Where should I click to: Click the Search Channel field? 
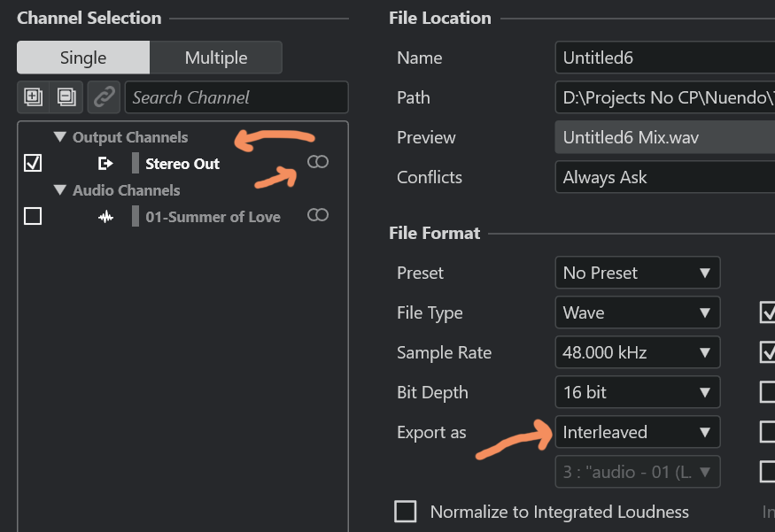click(x=236, y=97)
